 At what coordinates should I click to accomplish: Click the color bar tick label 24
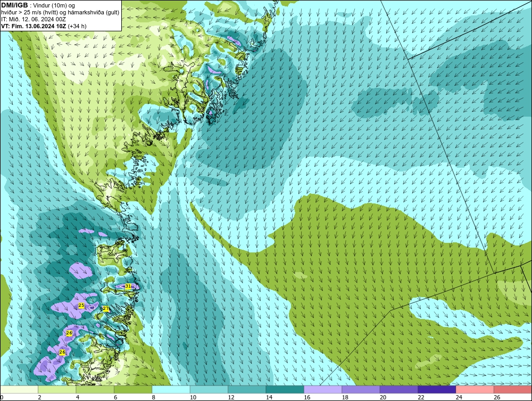tap(459, 397)
